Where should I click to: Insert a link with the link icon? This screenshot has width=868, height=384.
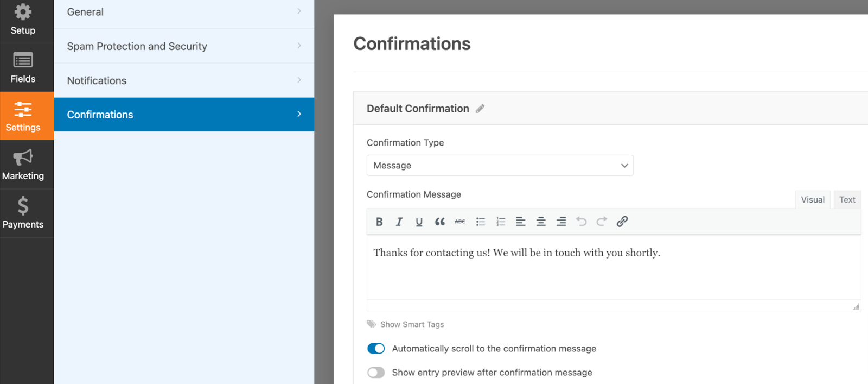tap(622, 222)
